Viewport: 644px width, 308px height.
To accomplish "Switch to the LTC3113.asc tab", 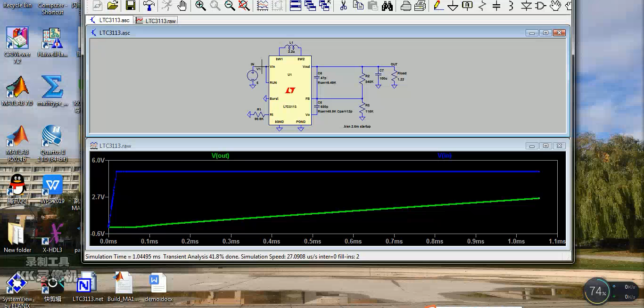I will [x=110, y=20].
